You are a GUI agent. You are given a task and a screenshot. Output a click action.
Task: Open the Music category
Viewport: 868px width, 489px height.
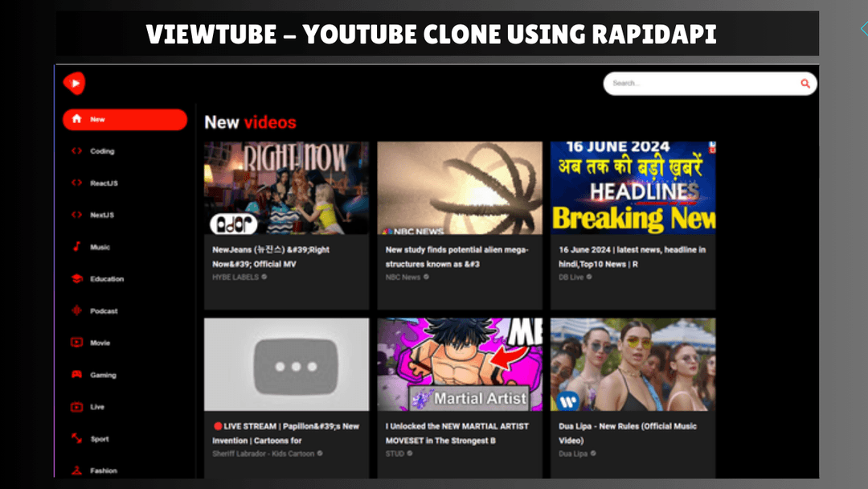point(100,247)
